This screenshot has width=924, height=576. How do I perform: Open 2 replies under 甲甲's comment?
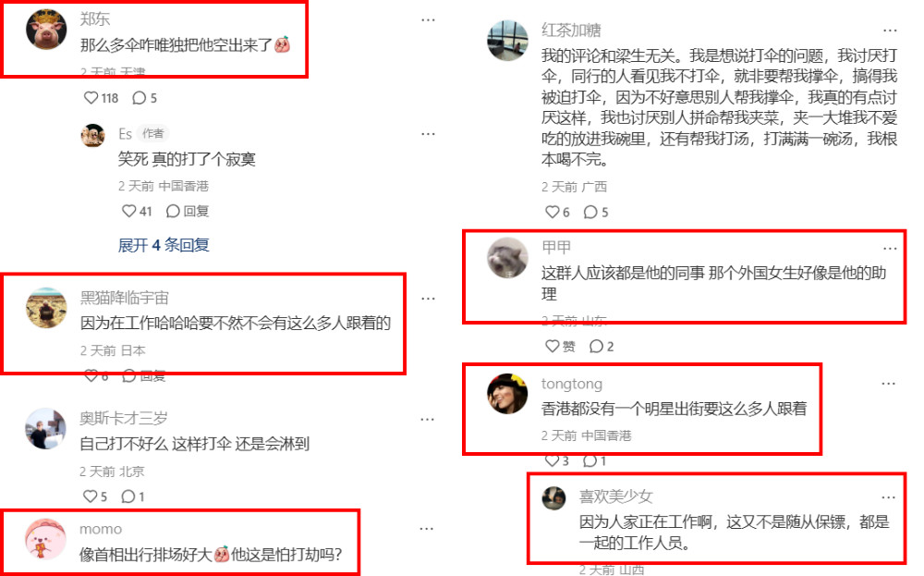[602, 346]
